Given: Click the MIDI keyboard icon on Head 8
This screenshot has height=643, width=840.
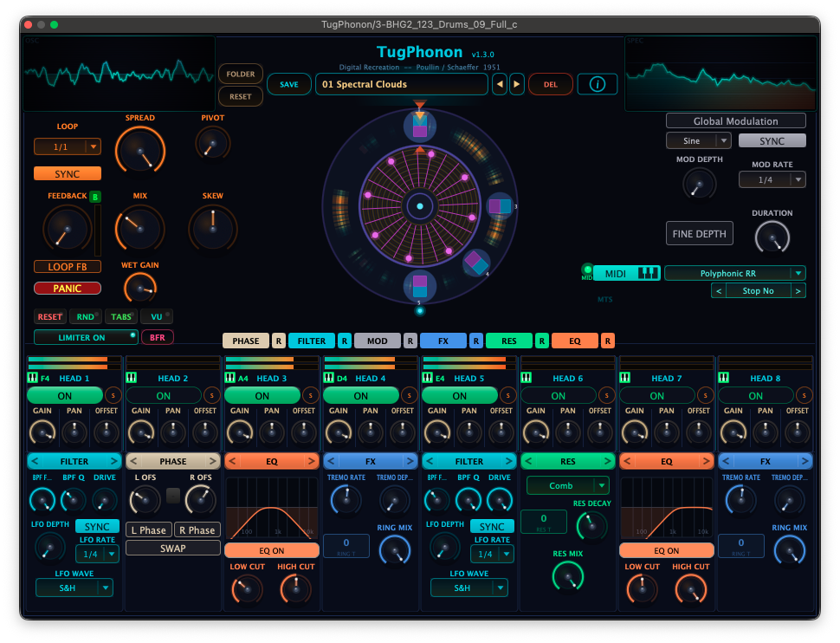Looking at the screenshot, I should (x=723, y=378).
